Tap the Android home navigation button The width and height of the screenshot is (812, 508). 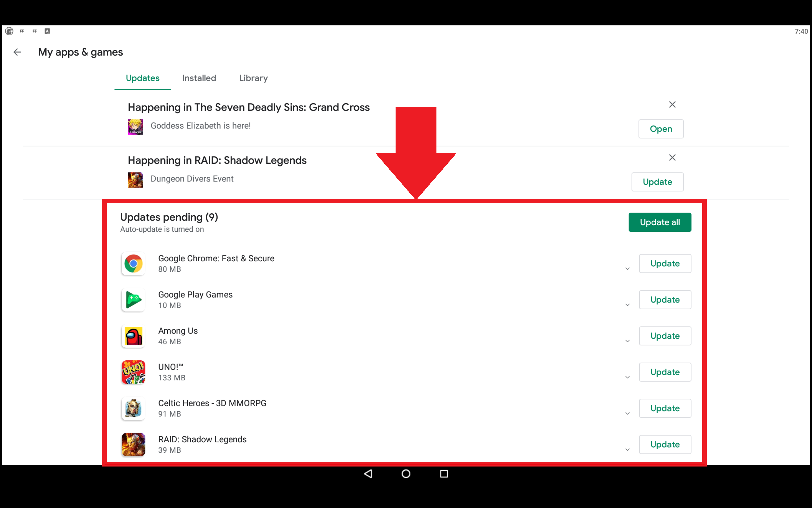[406, 474]
